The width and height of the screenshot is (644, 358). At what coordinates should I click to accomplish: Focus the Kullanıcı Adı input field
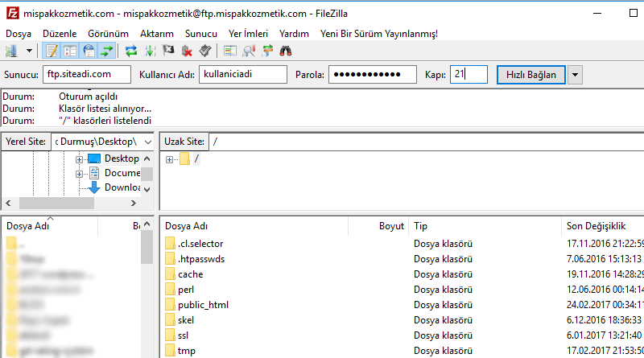click(243, 74)
